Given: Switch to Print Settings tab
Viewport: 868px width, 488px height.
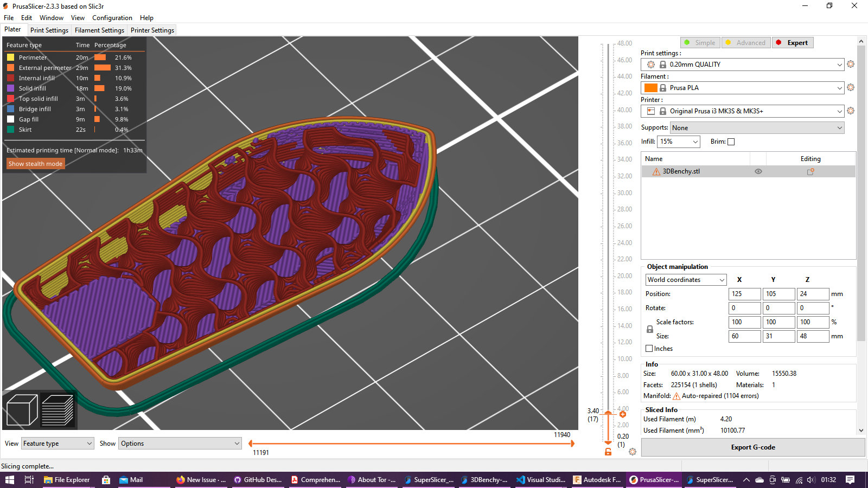Looking at the screenshot, I should click(49, 30).
